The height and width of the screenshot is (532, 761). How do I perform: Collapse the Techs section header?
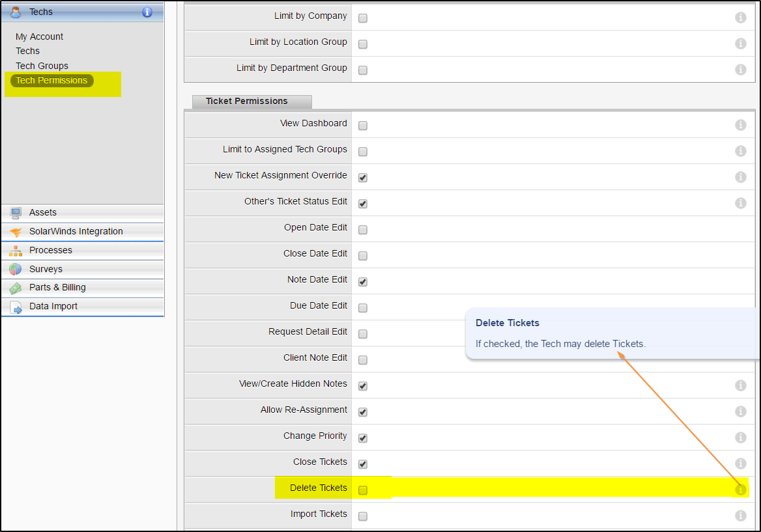83,12
